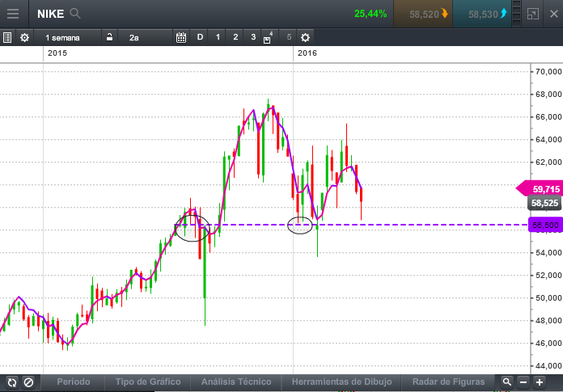Click the sell price 58,520 button
The height and width of the screenshot is (392, 563).
[x=423, y=14]
